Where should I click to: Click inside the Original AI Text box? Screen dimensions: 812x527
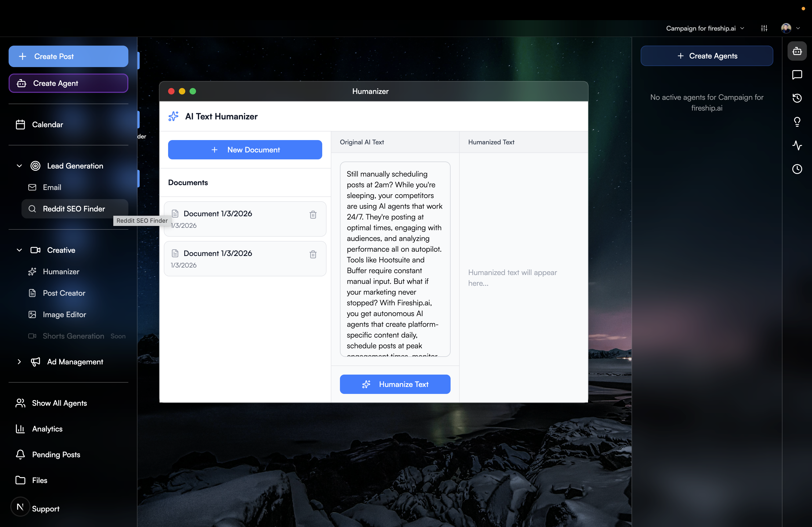click(395, 259)
